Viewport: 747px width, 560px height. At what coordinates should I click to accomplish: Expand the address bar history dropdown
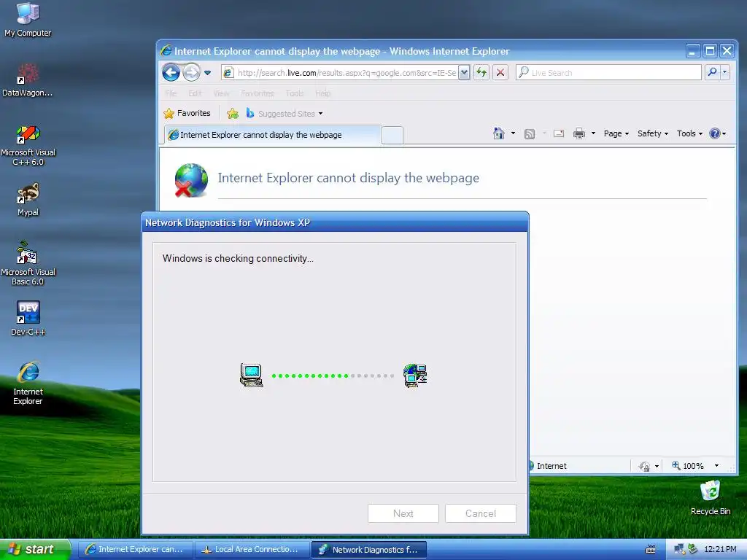pos(463,73)
